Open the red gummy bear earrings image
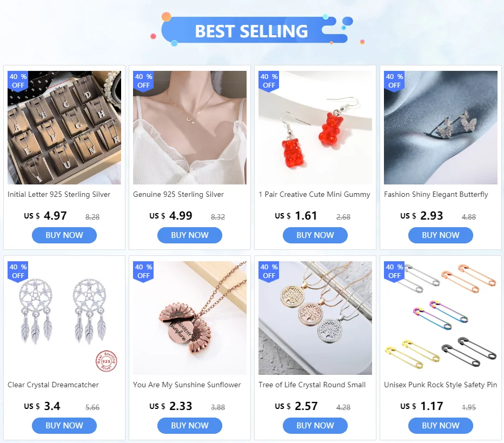 [x=315, y=128]
